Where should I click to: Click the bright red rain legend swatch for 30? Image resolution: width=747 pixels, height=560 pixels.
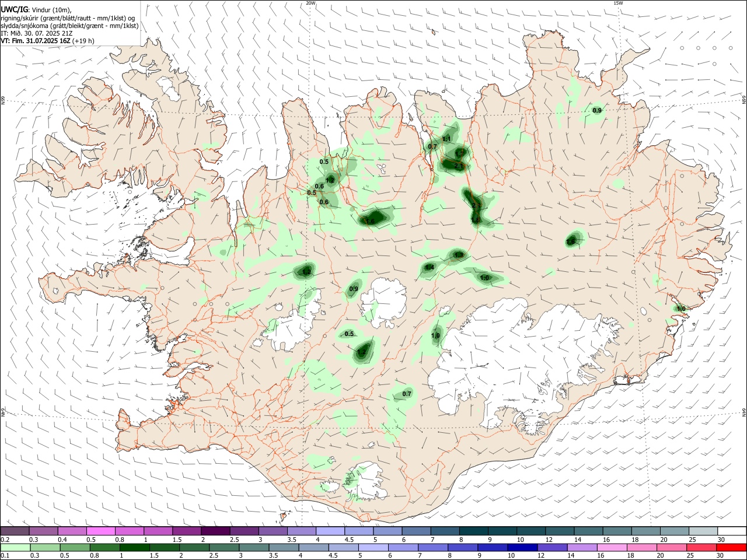tap(732, 547)
